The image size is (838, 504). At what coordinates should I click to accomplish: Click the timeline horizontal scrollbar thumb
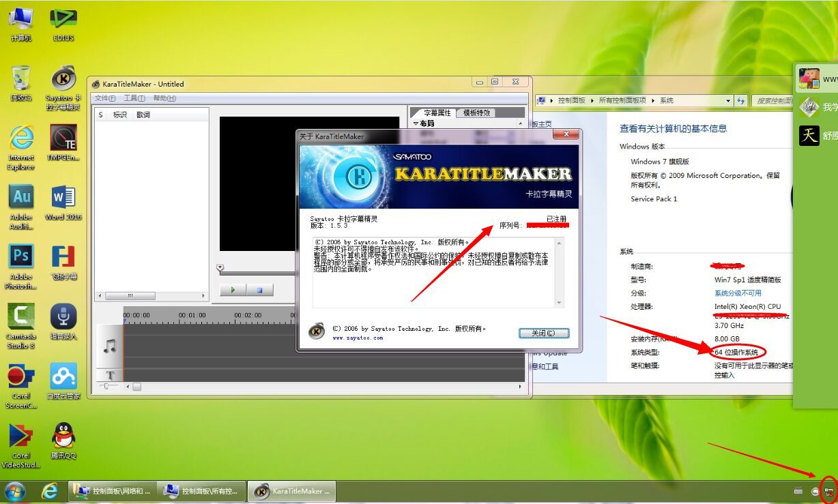(x=137, y=387)
